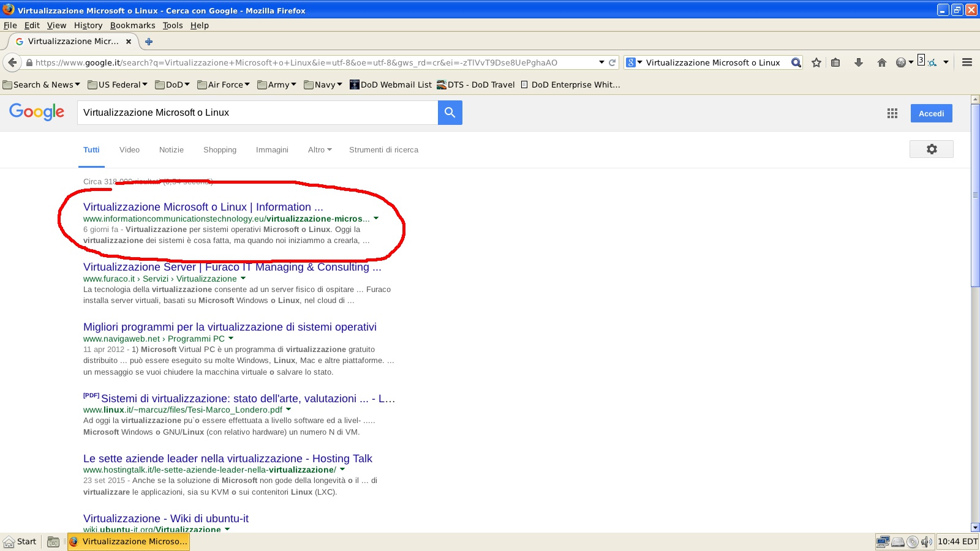Go to the home page icon
Viewport: 980px width, 551px height.
[882, 62]
